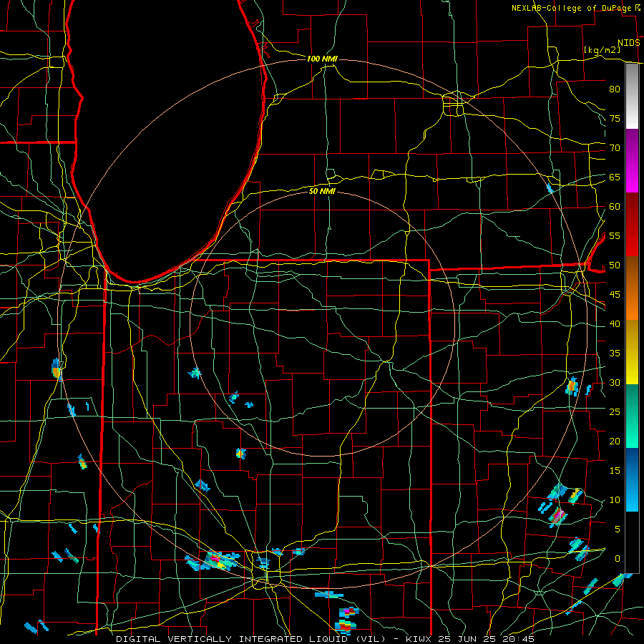Click the 55 value on the VIL scale

(x=615, y=236)
